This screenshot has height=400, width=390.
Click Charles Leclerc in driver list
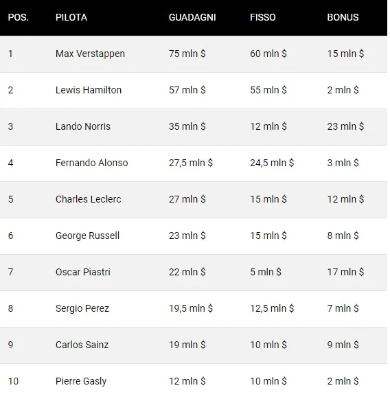pos(88,199)
